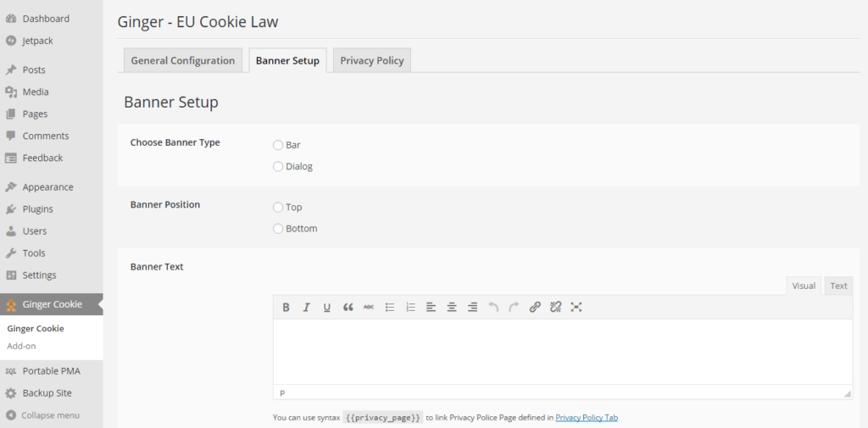Go to Dashboard in sidebar

(46, 19)
